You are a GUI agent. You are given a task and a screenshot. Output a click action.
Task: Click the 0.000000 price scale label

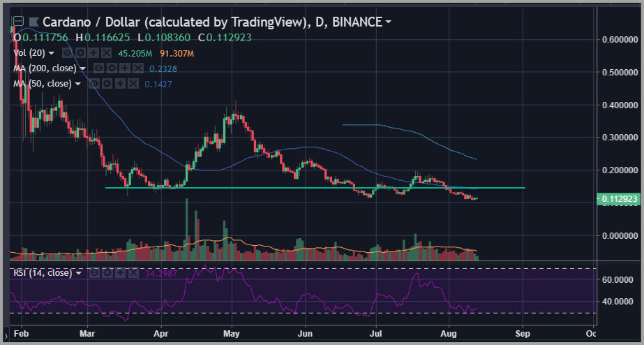coord(620,235)
